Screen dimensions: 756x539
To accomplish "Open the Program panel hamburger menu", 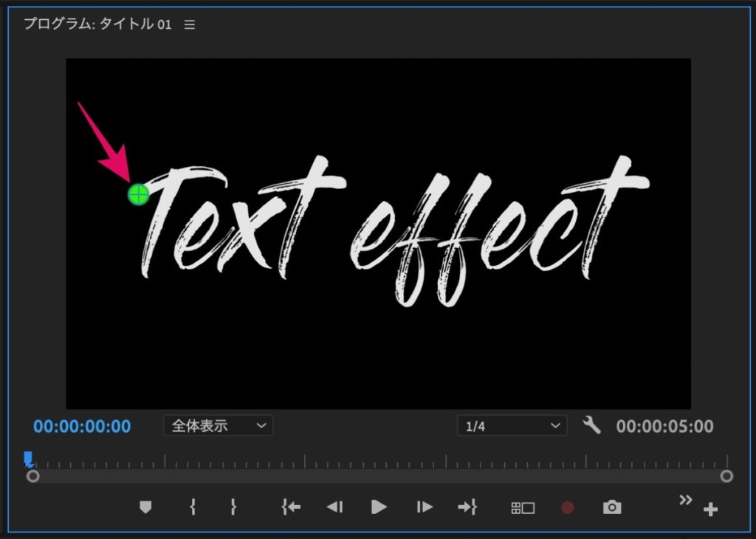I will tap(190, 24).
